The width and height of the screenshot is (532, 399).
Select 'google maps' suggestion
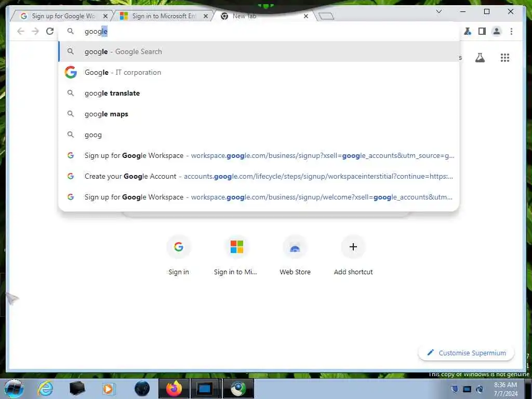tap(259, 114)
